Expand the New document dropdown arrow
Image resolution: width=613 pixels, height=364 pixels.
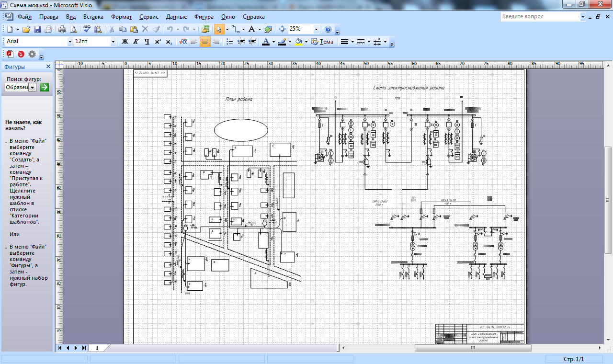click(x=17, y=29)
